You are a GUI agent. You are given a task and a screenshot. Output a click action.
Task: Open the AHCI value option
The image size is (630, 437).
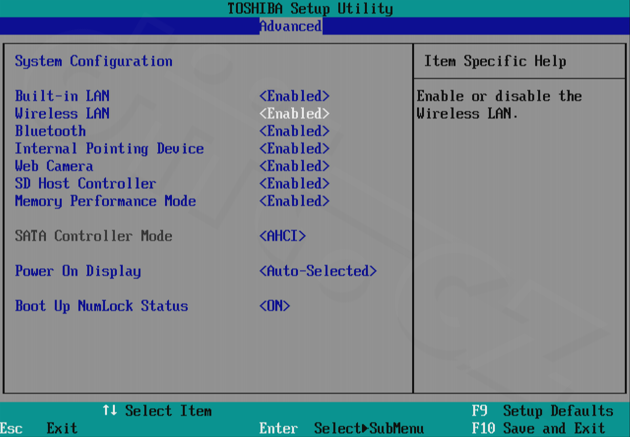pyautogui.click(x=282, y=236)
